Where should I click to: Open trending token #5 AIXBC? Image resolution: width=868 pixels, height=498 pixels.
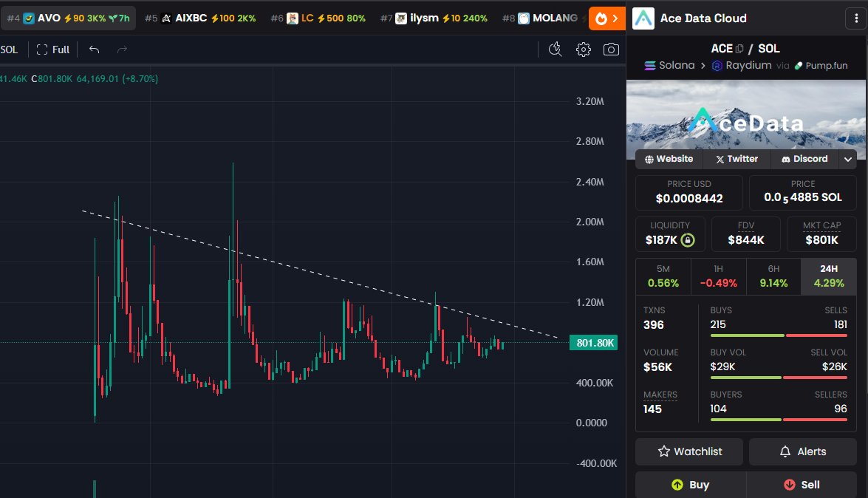point(200,18)
